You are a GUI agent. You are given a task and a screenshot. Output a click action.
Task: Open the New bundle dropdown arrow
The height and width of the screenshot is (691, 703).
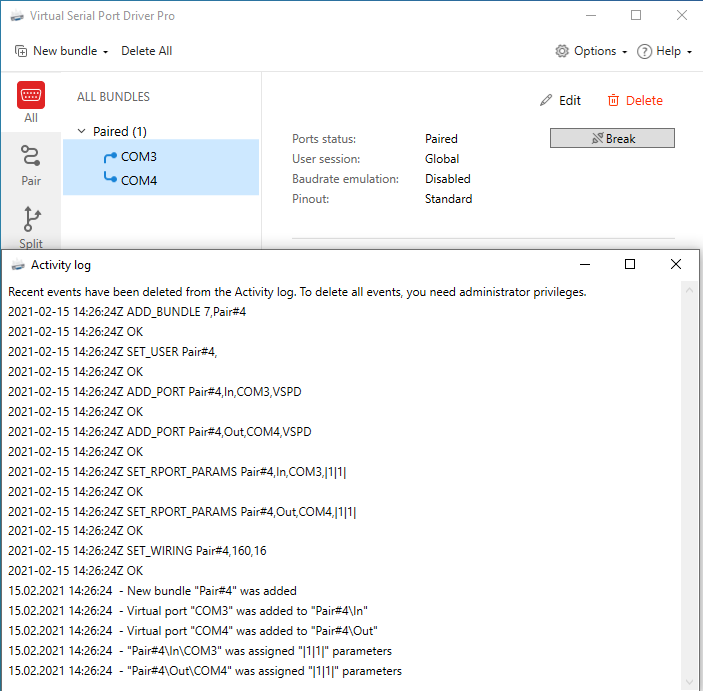pyautogui.click(x=105, y=52)
